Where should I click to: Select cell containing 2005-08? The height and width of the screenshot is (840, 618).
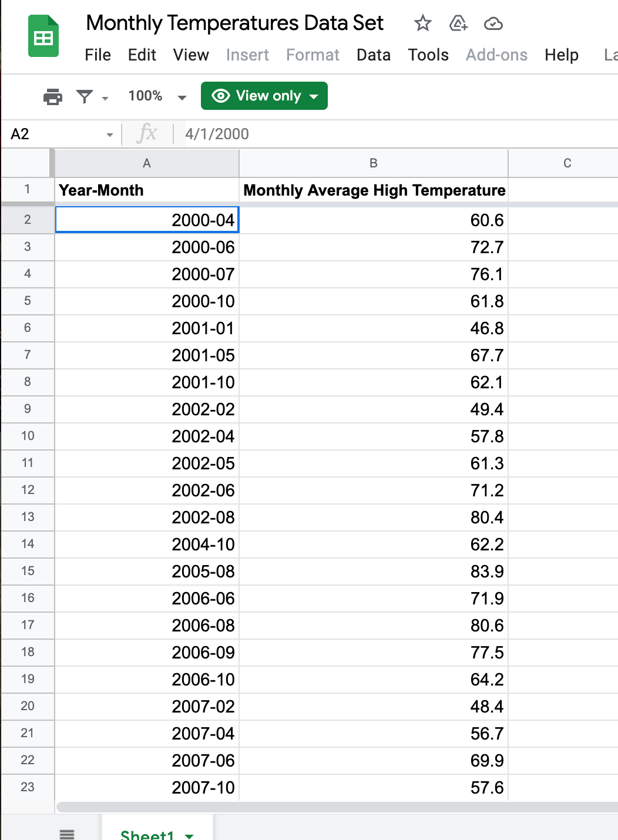[x=147, y=572]
